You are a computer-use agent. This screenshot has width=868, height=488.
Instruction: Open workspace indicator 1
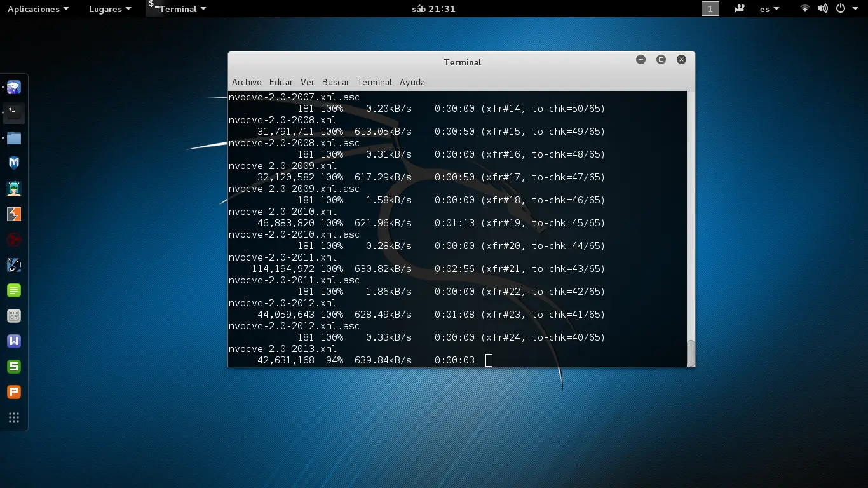[710, 9]
